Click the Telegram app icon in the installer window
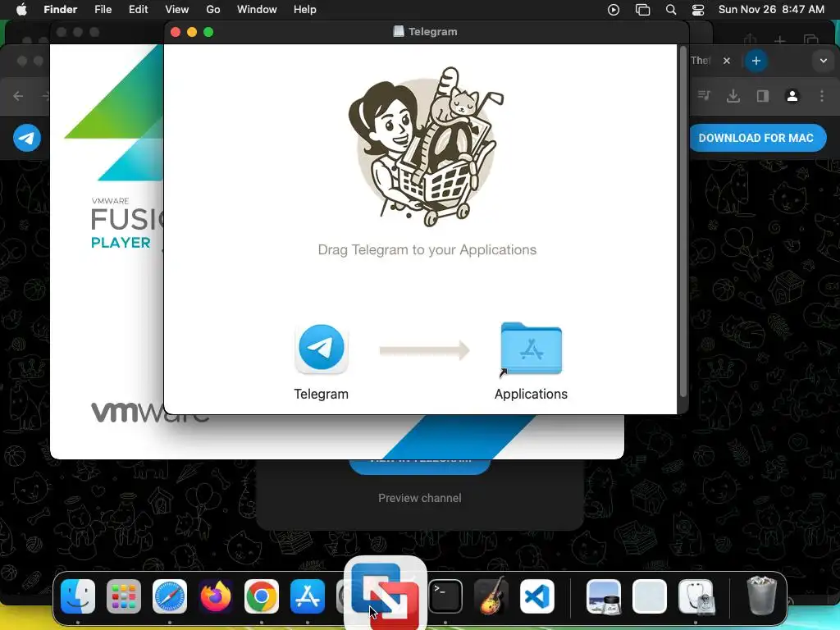 tap(322, 348)
